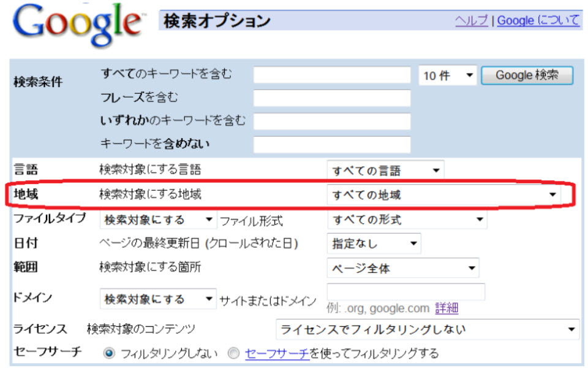Screen dimensions: 588x368
Task: Click the site or domain input field
Action: click(x=405, y=291)
